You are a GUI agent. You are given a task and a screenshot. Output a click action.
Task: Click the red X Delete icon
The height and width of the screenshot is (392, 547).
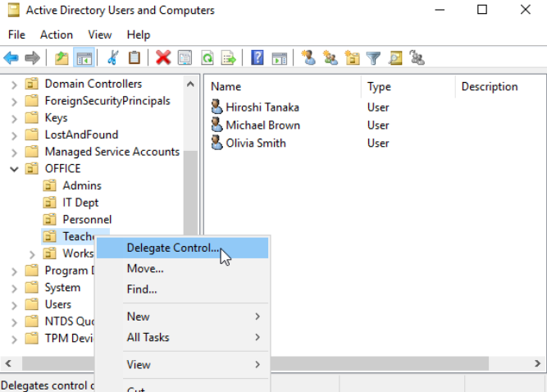pyautogui.click(x=163, y=58)
